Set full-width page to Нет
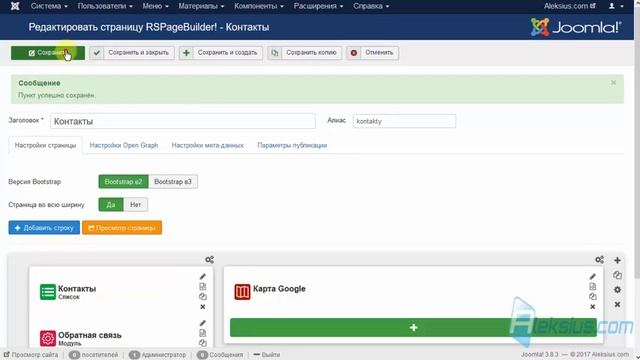Image resolution: width=640 pixels, height=360 pixels. [x=136, y=204]
